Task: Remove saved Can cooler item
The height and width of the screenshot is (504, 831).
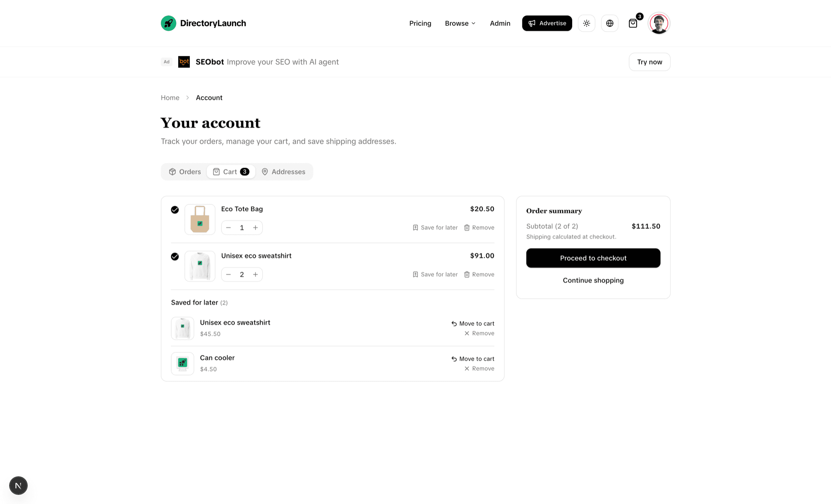Action: click(479, 369)
